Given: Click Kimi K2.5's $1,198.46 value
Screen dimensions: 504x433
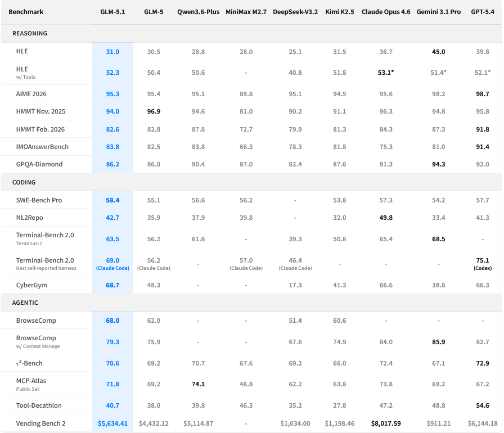Looking at the screenshot, I should (x=339, y=423).
